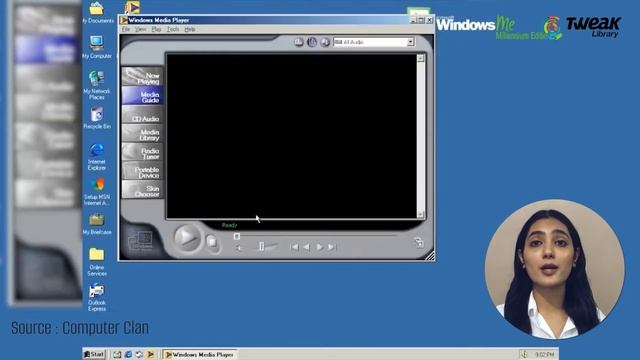Open the View menu
640x360 pixels.
coord(140,29)
